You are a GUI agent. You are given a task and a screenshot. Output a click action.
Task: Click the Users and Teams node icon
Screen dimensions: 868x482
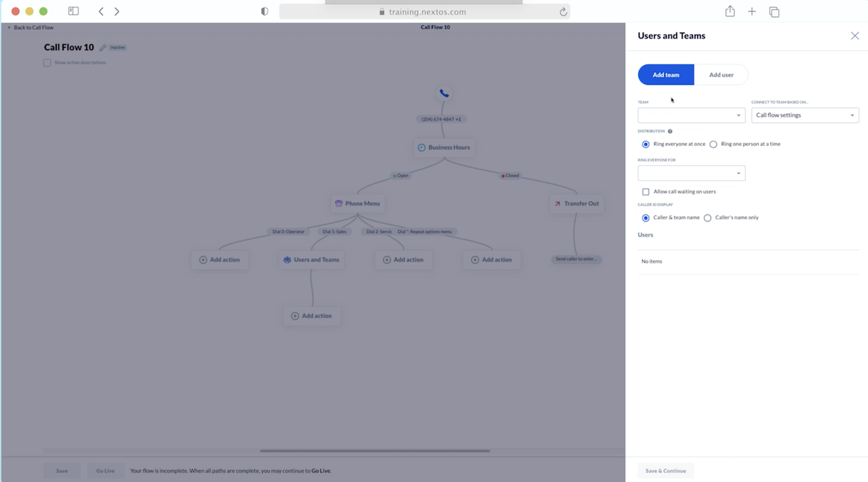coord(287,260)
